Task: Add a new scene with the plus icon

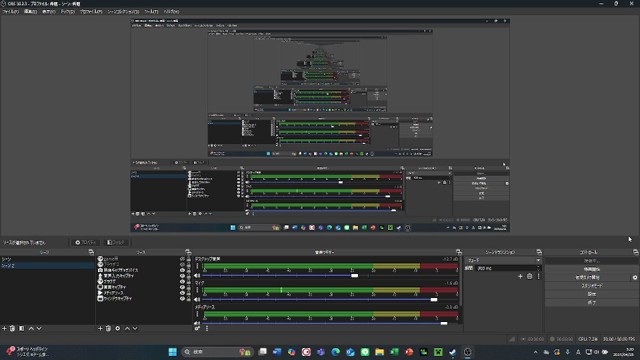Action: 4,328
